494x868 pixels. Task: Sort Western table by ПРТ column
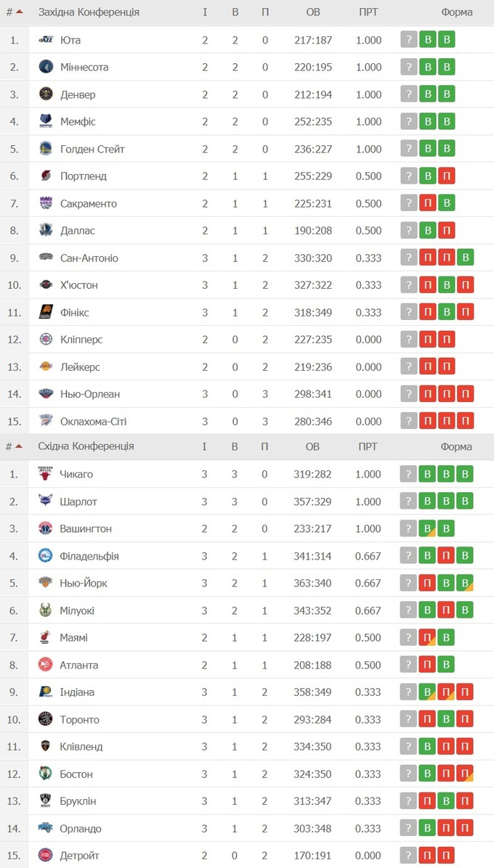(x=368, y=12)
